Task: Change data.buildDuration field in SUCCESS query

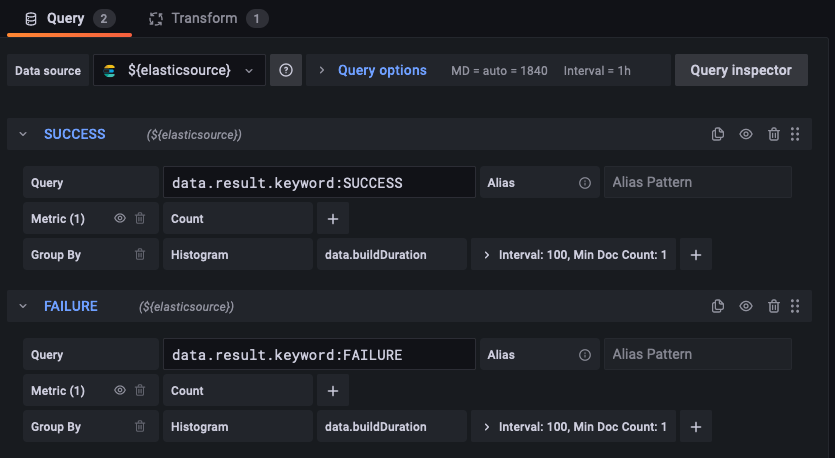Action: 392,255
